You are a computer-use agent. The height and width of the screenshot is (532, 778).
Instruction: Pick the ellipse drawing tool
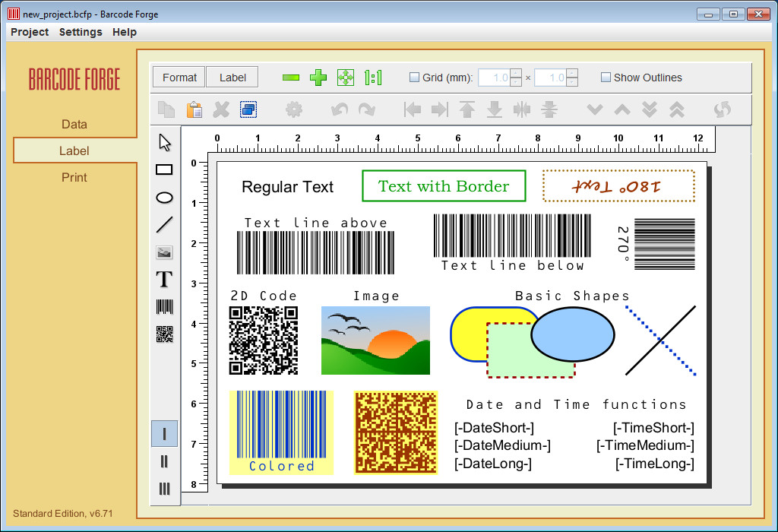pos(164,198)
